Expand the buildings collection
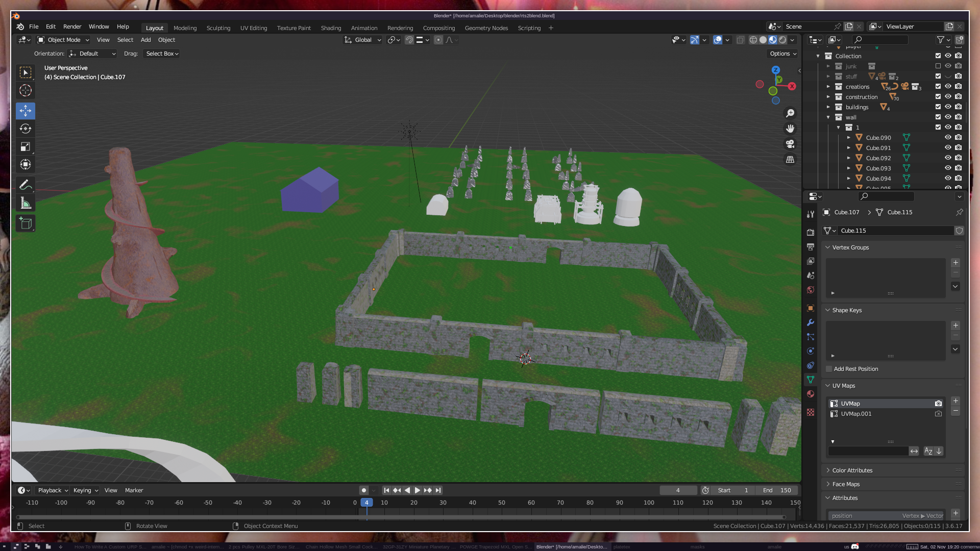The image size is (980, 551). (x=828, y=107)
